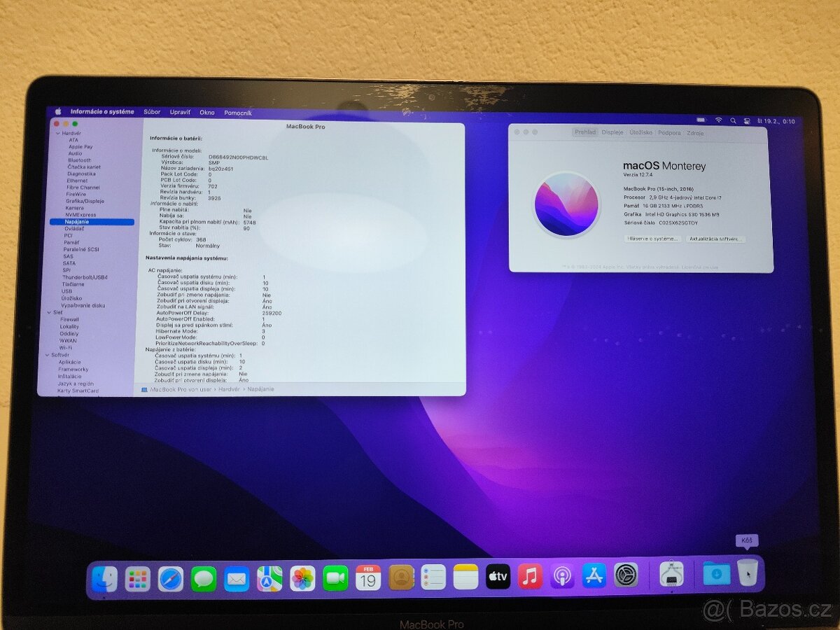Collapse the Hardvér section in the sidebar
Screen dimensions: 840x630
(59, 133)
